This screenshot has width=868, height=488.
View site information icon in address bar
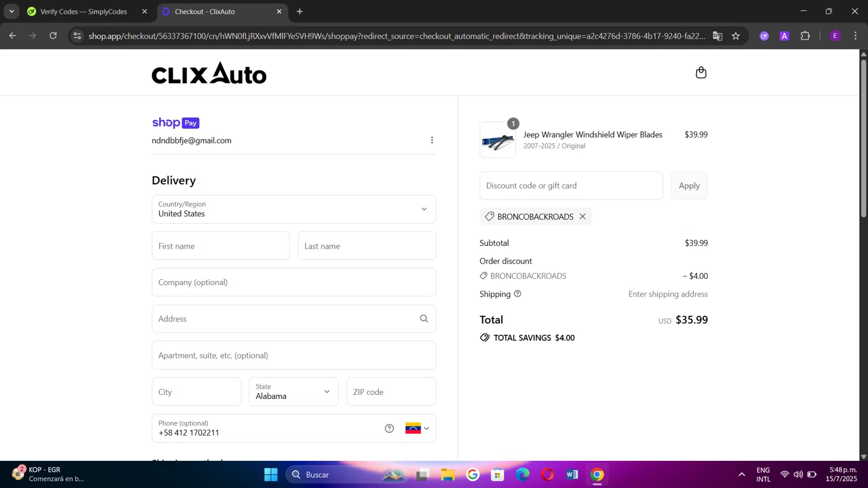pos(77,36)
